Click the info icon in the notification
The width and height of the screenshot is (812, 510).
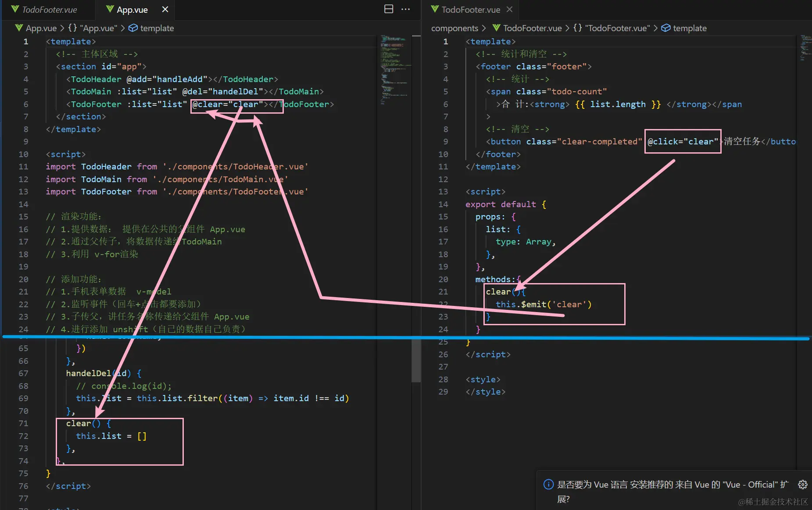point(548,485)
